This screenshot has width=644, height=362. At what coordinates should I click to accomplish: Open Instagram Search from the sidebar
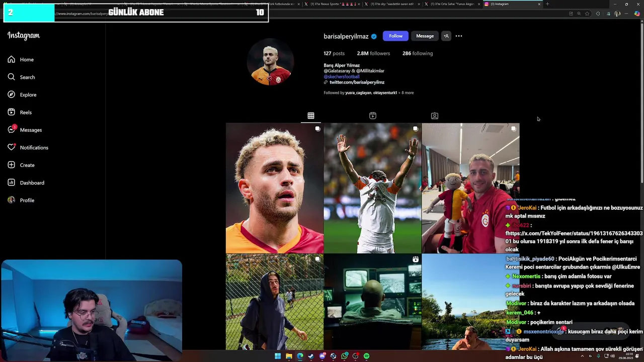point(21,77)
